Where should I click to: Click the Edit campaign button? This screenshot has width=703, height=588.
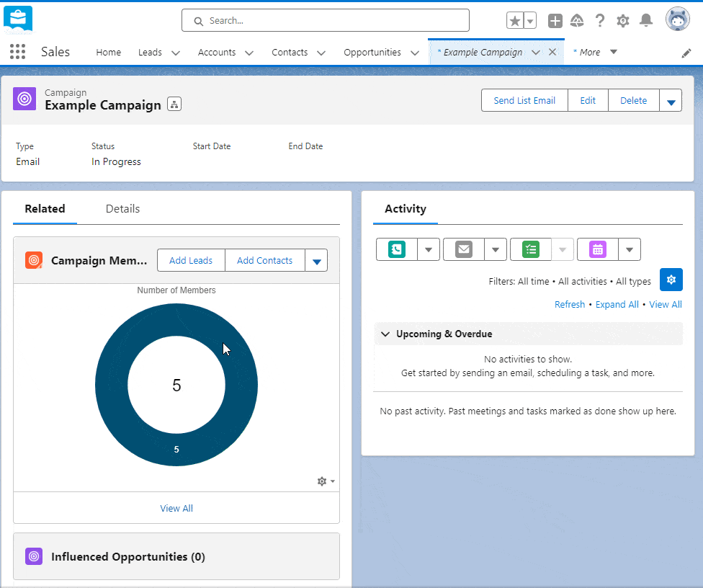point(588,100)
